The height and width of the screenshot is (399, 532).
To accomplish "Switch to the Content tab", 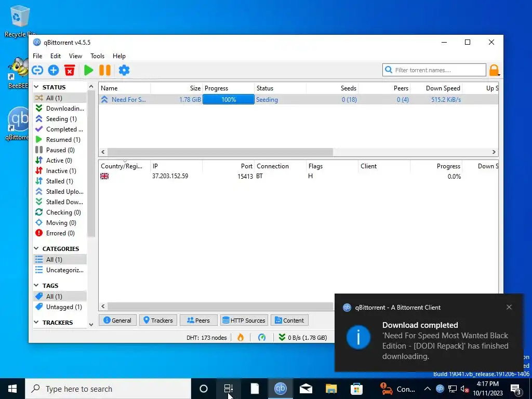I will (289, 320).
